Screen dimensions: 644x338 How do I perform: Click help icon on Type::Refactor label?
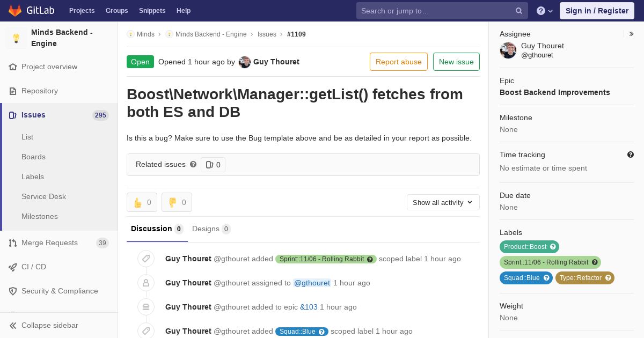[608, 278]
